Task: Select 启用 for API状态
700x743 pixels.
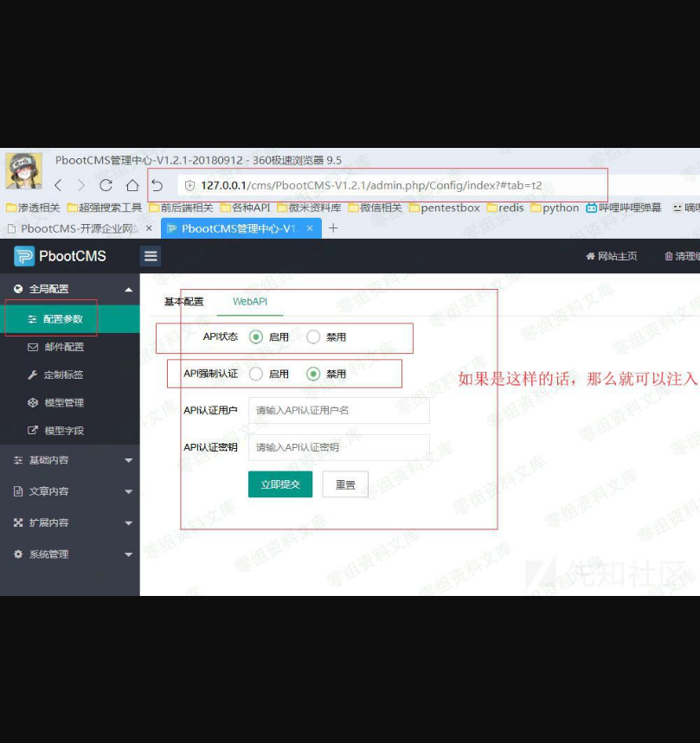Action: 256,337
